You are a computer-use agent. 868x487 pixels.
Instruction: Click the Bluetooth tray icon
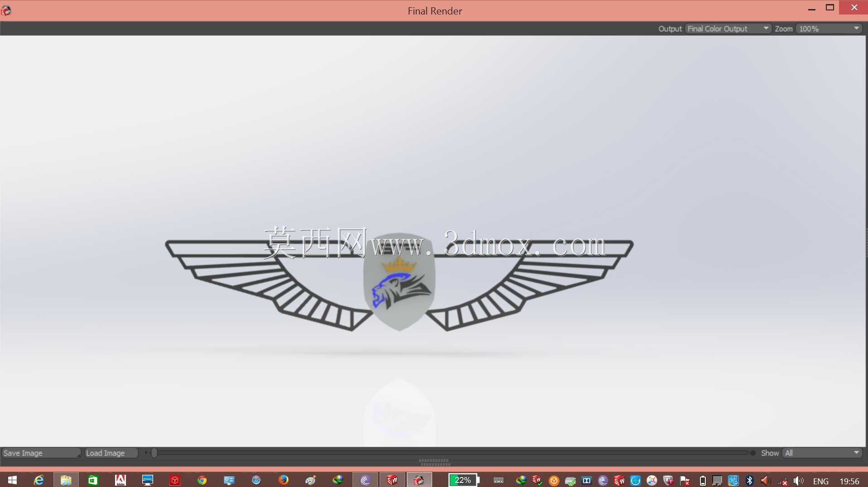pyautogui.click(x=750, y=481)
